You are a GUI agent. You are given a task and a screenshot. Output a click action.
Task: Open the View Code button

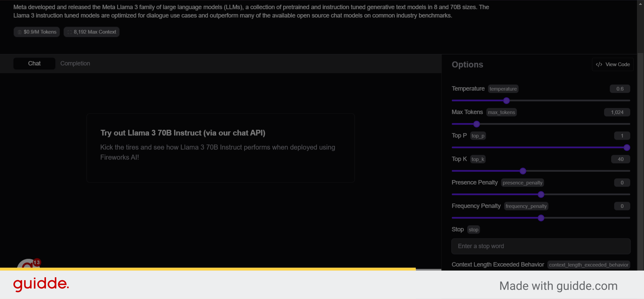(x=612, y=64)
